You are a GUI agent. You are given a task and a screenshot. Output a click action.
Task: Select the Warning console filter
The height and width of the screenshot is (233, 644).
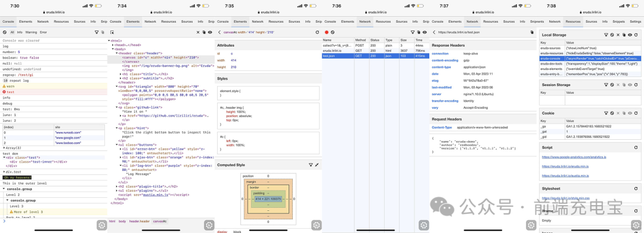[31, 32]
